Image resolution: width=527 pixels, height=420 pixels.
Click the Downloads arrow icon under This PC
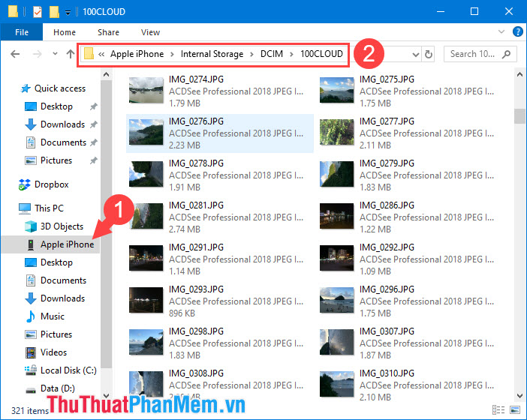coord(31,298)
